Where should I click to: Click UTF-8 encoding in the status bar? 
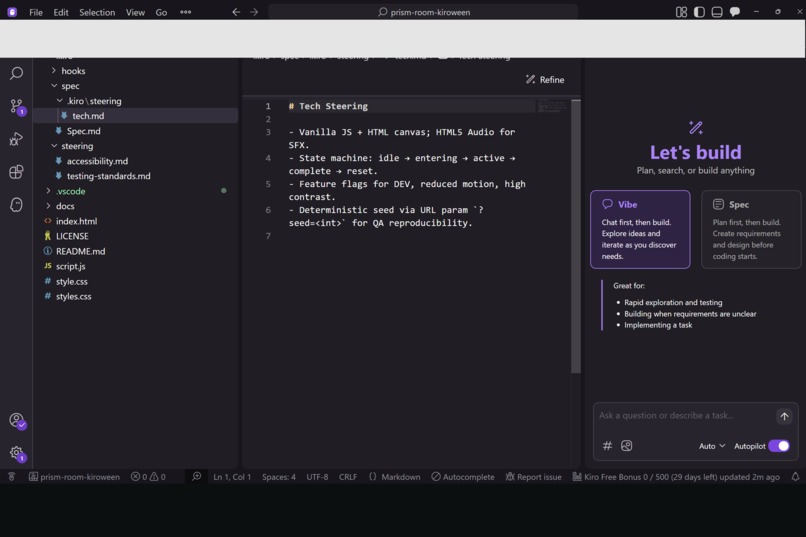(x=317, y=477)
